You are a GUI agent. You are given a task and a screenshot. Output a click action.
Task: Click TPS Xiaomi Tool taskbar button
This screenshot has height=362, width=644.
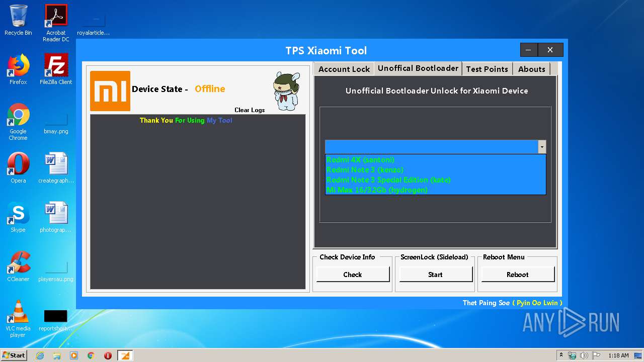point(125,355)
